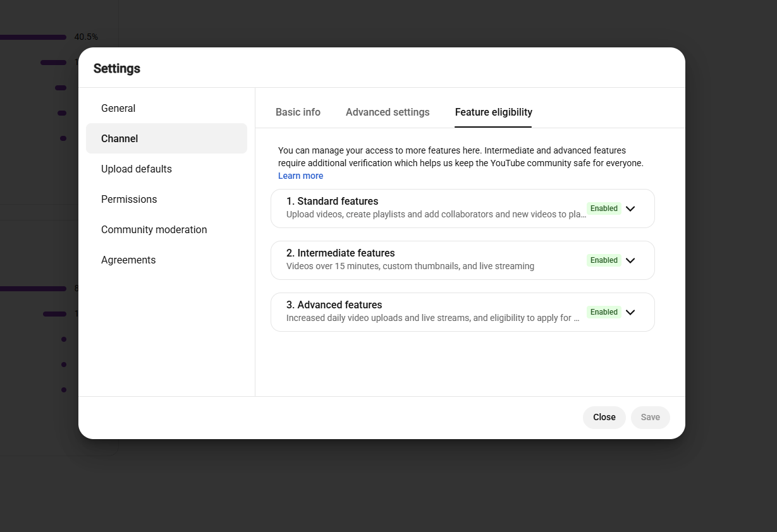Viewport: 777px width, 532px height.
Task: Go to Upload defaults section
Action: click(166, 169)
